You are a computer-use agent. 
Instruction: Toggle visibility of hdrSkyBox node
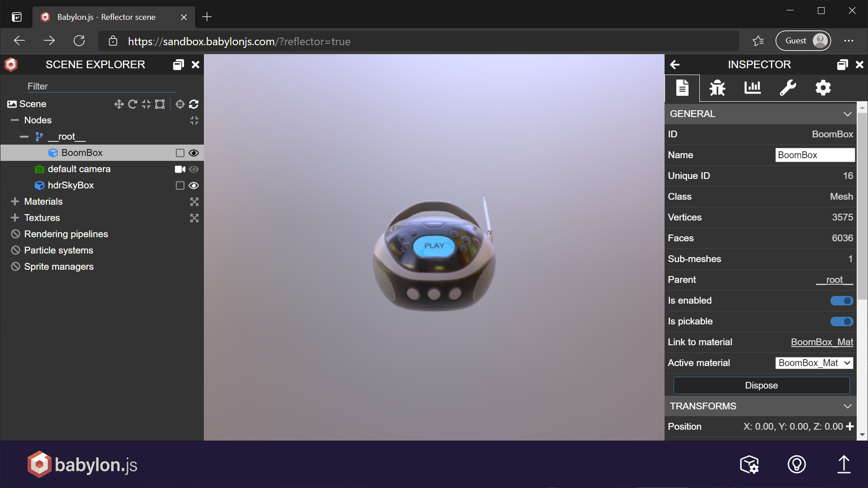(x=194, y=185)
